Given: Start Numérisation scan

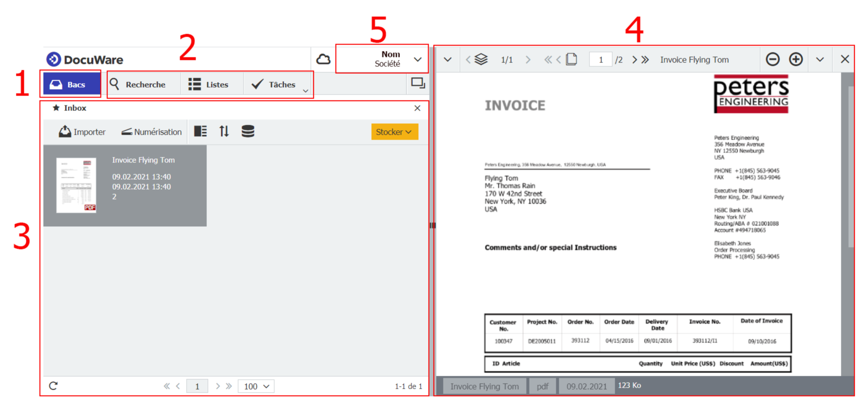Looking at the screenshot, I should [151, 132].
